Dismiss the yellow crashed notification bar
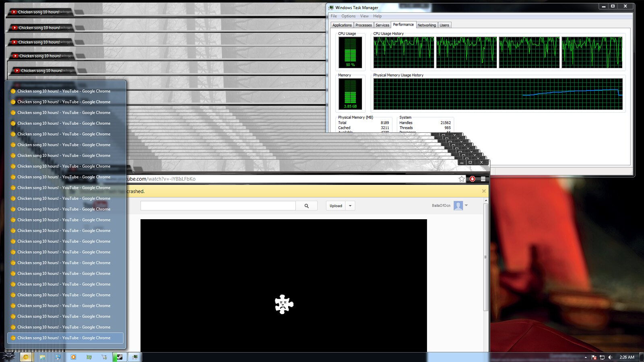This screenshot has width=644, height=362. pos(484,191)
